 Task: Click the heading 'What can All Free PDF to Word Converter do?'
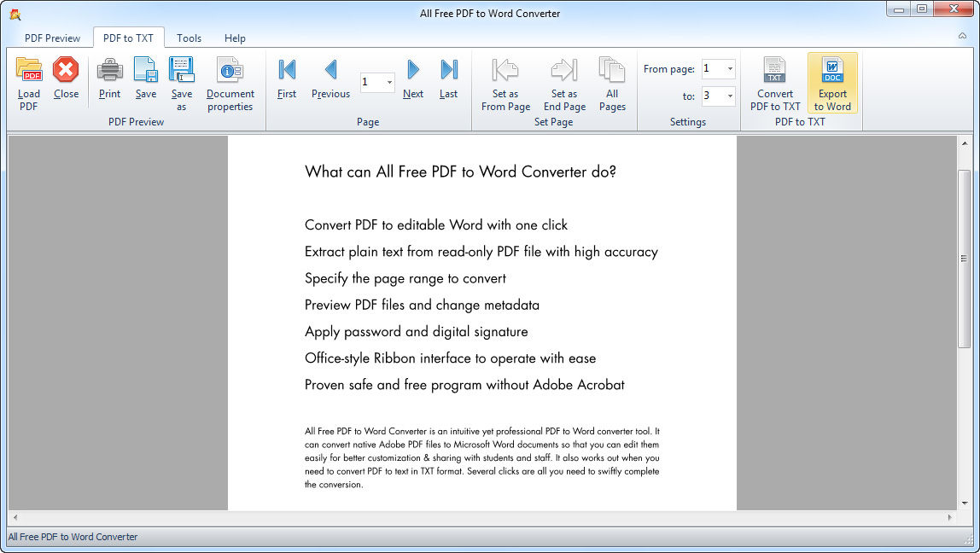[461, 172]
